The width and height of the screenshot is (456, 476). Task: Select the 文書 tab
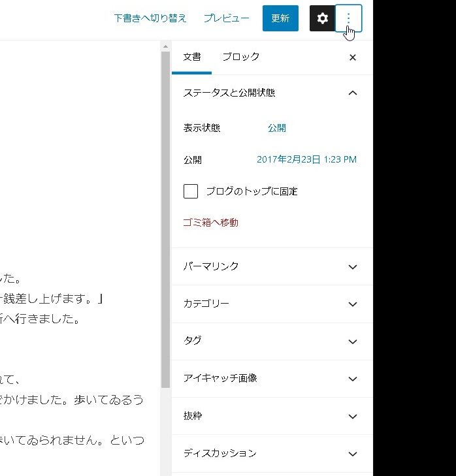pyautogui.click(x=192, y=57)
